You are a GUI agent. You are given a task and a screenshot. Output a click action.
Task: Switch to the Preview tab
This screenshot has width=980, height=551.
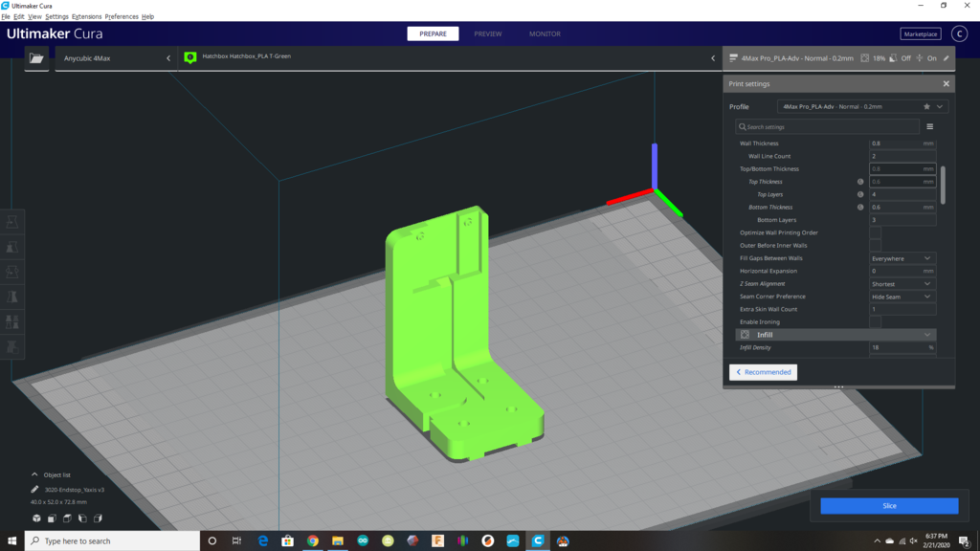click(487, 34)
